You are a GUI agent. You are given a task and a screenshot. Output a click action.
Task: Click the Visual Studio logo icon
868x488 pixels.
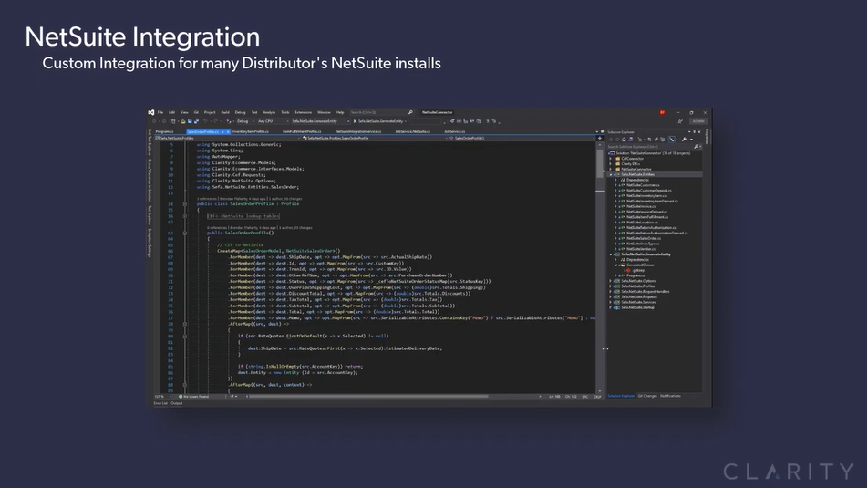click(x=151, y=112)
